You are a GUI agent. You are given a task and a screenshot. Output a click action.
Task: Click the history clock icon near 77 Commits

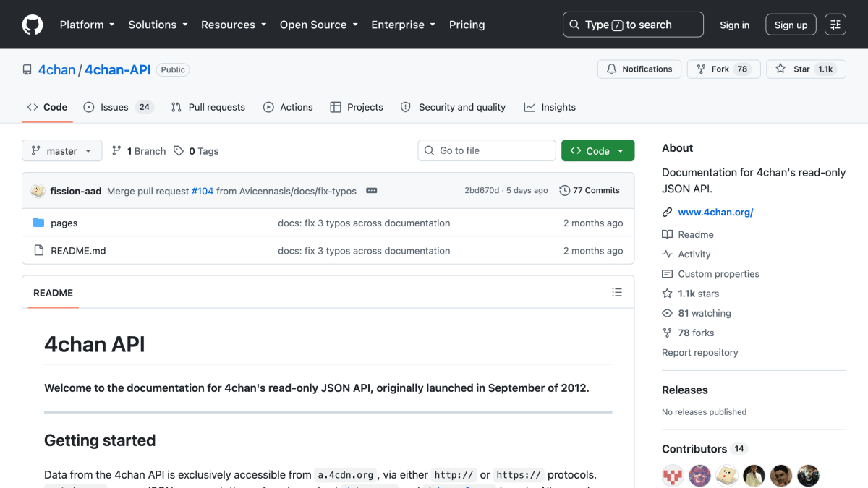point(565,191)
